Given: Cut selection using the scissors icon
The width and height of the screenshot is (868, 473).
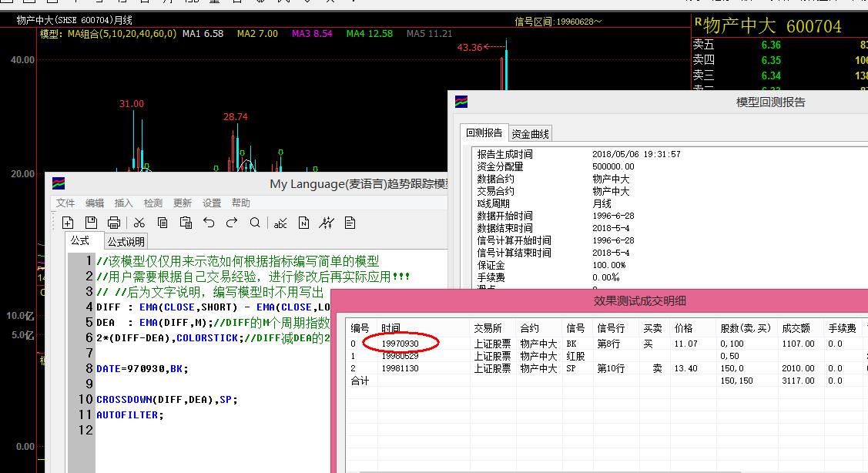Looking at the screenshot, I should point(139,223).
